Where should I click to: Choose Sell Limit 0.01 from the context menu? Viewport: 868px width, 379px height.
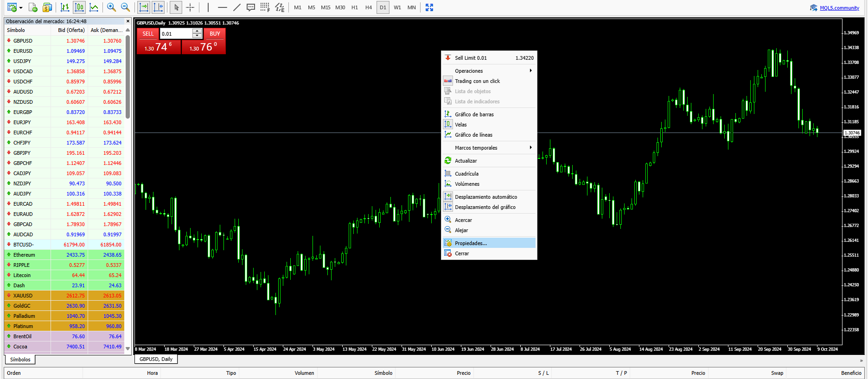489,58
